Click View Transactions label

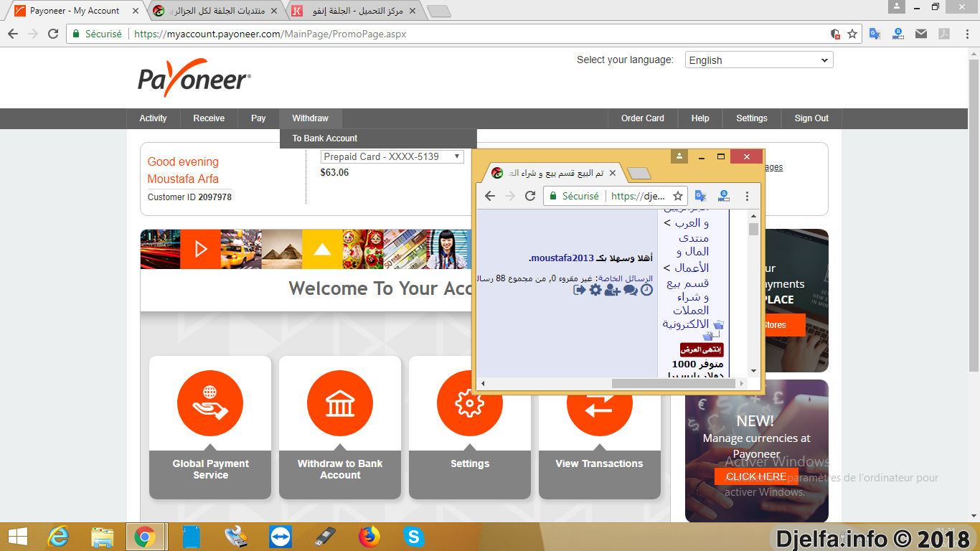pyautogui.click(x=599, y=463)
